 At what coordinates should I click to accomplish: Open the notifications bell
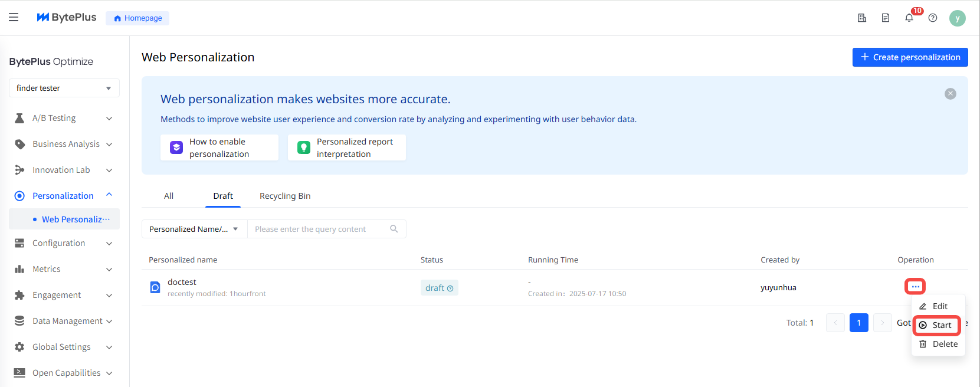pos(909,18)
